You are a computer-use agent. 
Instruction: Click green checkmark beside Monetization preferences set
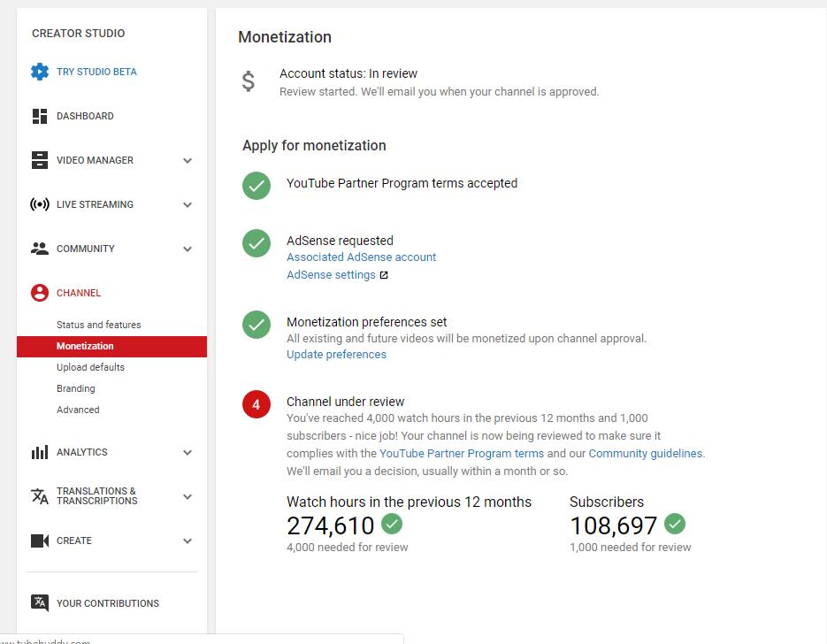click(x=257, y=325)
